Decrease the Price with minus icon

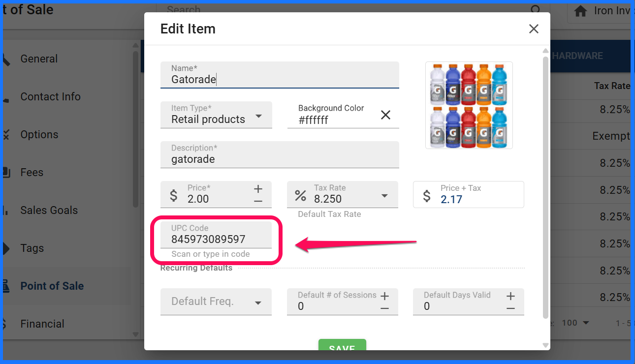258,201
